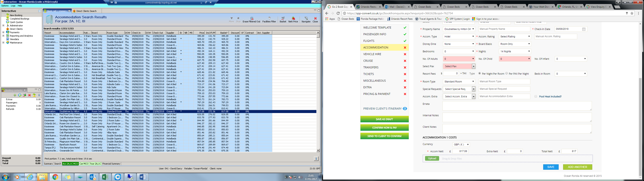Click Erase Filtered Out in toolbar
Screen dimensions: 644x181
[x=252, y=20]
